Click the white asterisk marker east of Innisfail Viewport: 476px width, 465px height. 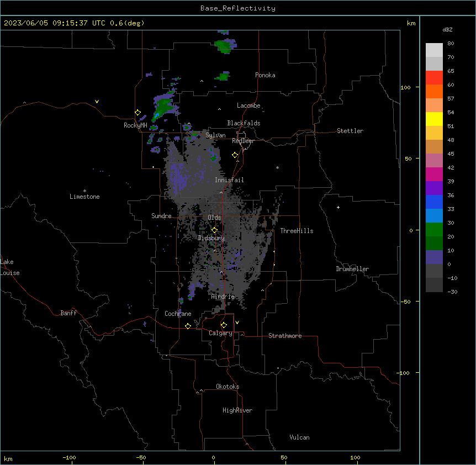(x=277, y=167)
